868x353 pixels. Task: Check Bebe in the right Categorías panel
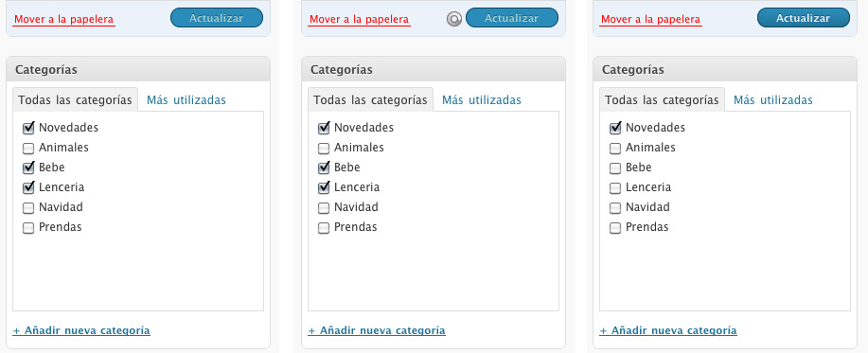pyautogui.click(x=615, y=168)
